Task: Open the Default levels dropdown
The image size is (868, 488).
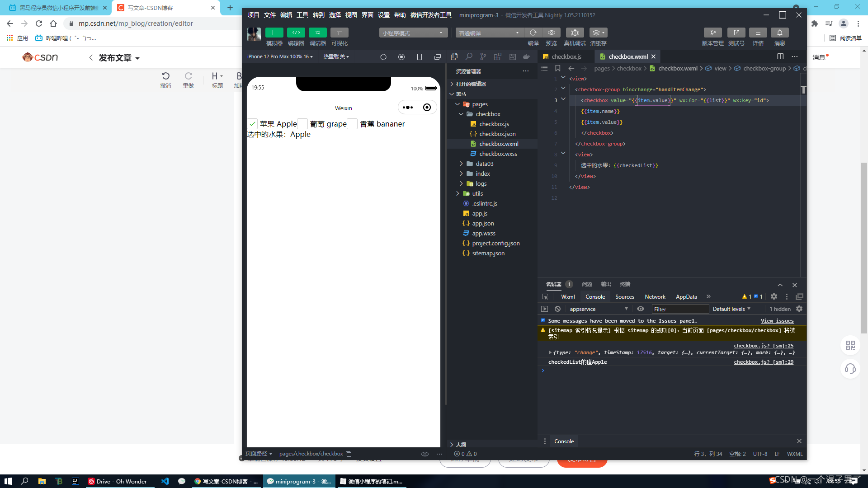Action: 731,309
